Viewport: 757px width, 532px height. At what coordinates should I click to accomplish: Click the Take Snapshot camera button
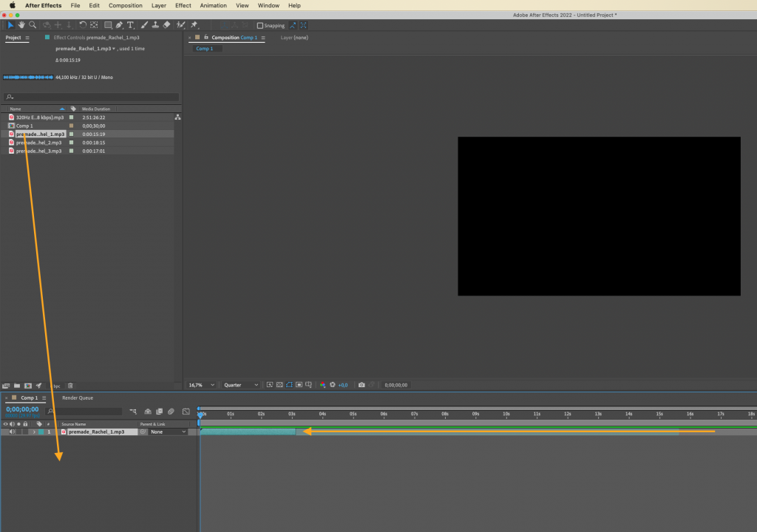pyautogui.click(x=361, y=385)
